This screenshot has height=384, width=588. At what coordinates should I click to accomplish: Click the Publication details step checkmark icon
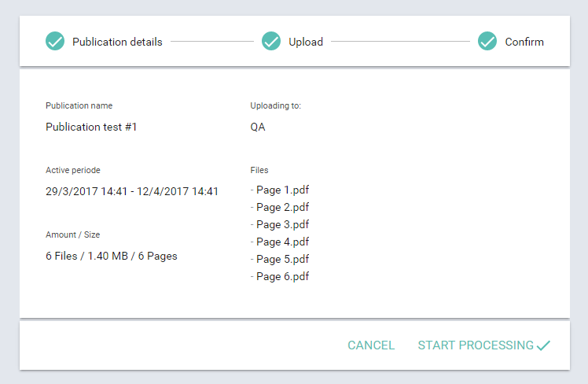(55, 42)
